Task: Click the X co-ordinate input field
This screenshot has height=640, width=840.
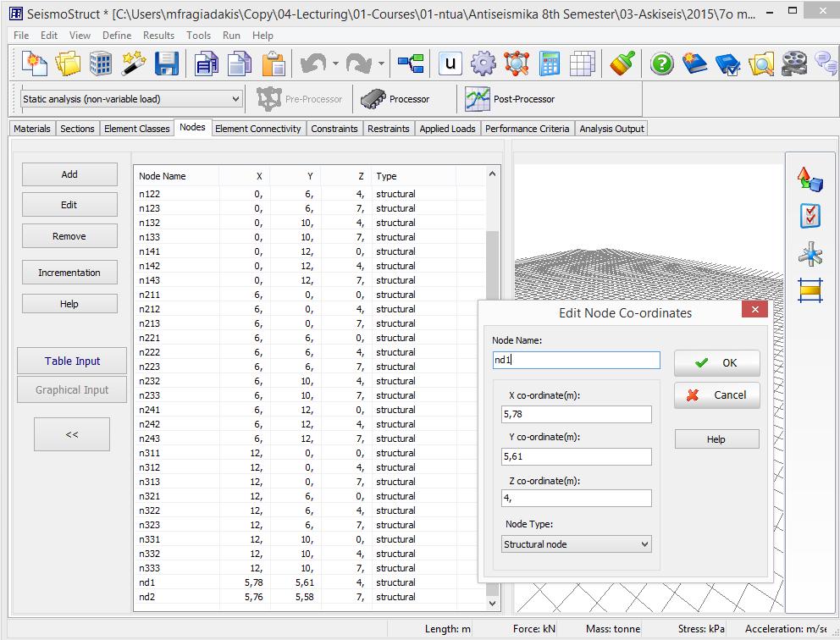Action: click(577, 414)
